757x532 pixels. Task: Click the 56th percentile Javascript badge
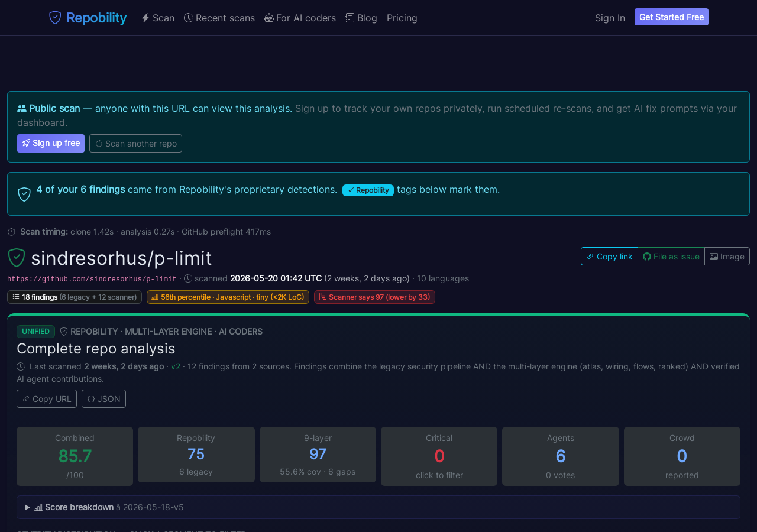point(228,297)
